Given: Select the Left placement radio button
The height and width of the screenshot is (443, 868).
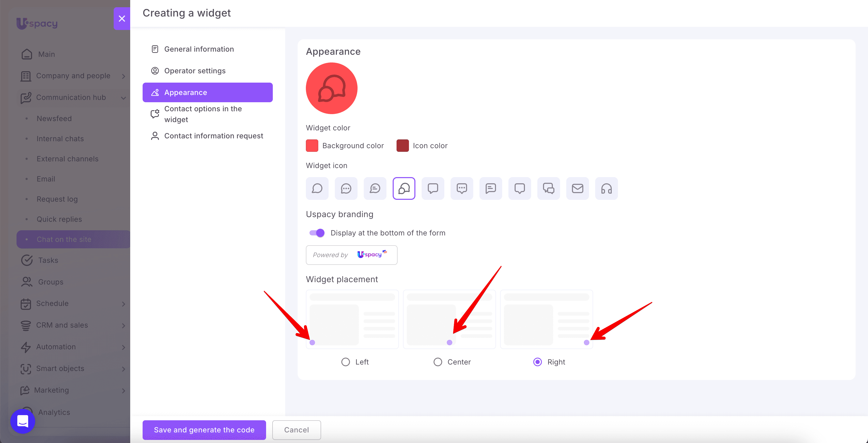Looking at the screenshot, I should (x=345, y=362).
